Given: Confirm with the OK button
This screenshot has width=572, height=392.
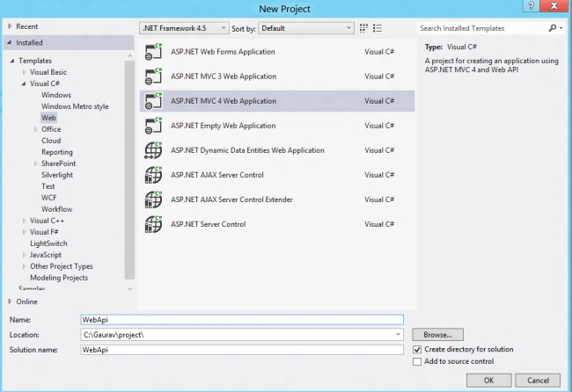Looking at the screenshot, I should (x=488, y=381).
